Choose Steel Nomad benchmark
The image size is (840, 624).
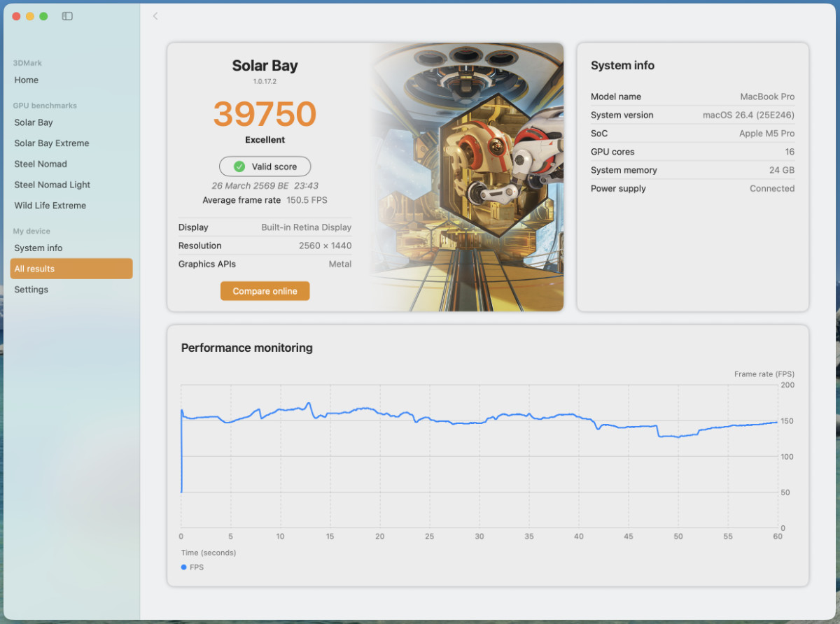pyautogui.click(x=41, y=164)
